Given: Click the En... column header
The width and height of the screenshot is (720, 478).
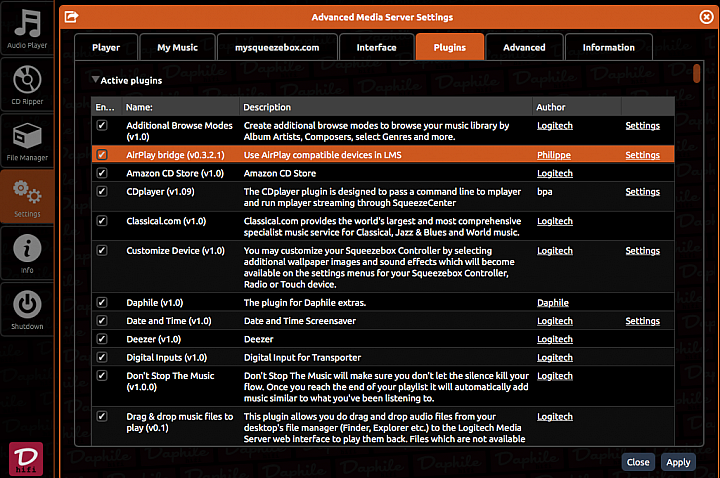Looking at the screenshot, I should 105,107.
